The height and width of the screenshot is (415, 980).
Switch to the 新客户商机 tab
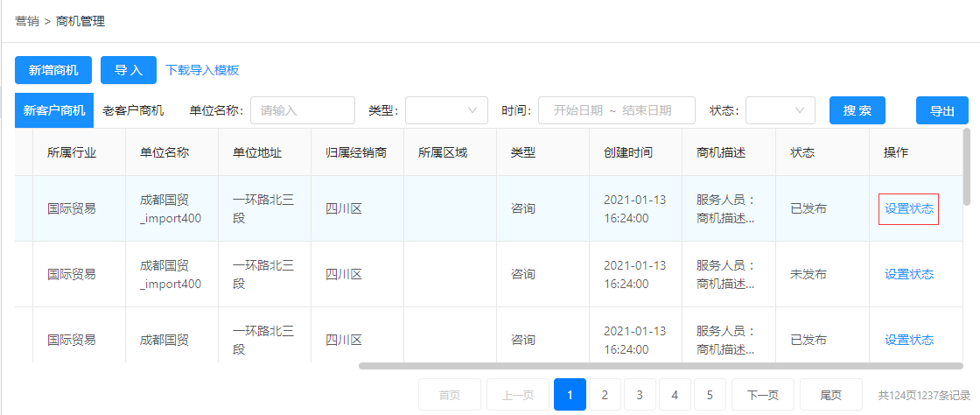coord(53,110)
